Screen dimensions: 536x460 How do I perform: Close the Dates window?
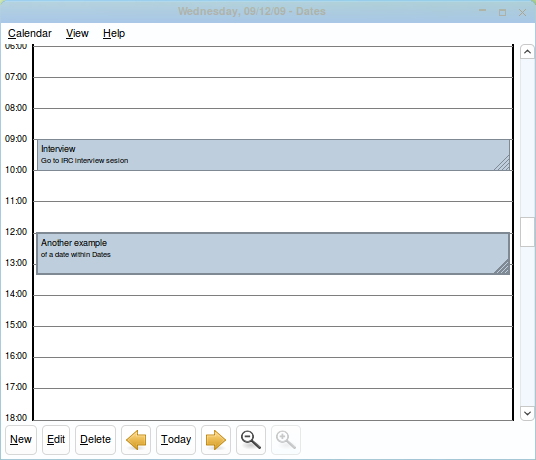click(522, 13)
